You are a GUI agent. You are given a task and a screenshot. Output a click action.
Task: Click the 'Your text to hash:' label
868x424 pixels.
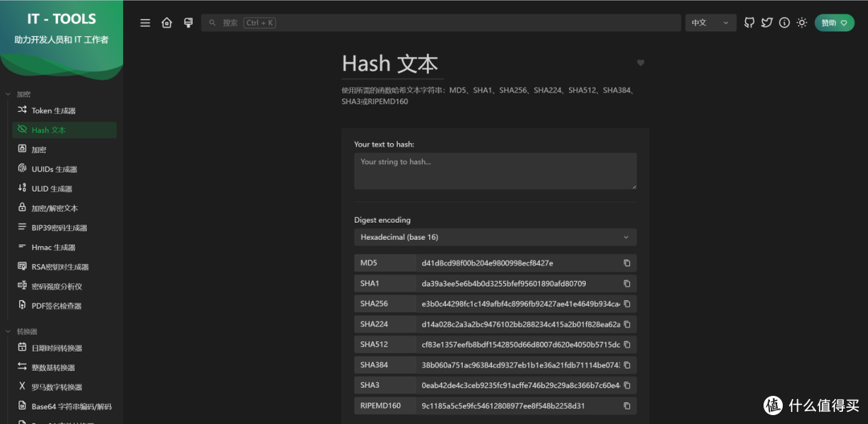coord(384,144)
